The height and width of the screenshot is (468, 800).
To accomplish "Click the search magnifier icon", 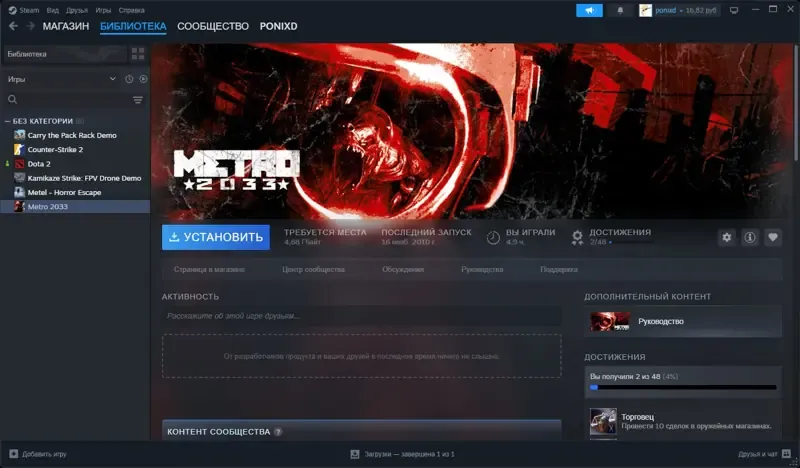I will click(x=12, y=100).
